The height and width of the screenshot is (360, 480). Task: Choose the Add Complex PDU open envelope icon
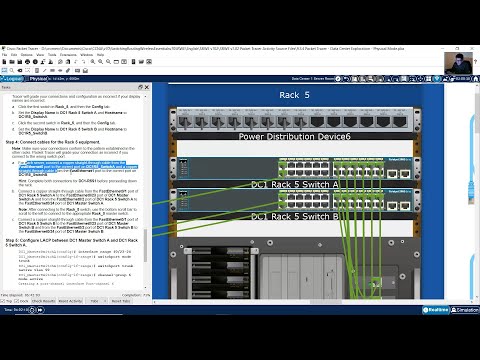click(x=85, y=70)
